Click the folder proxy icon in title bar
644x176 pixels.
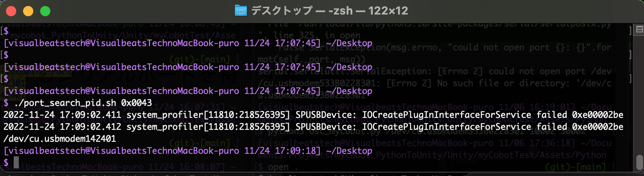[x=241, y=10]
